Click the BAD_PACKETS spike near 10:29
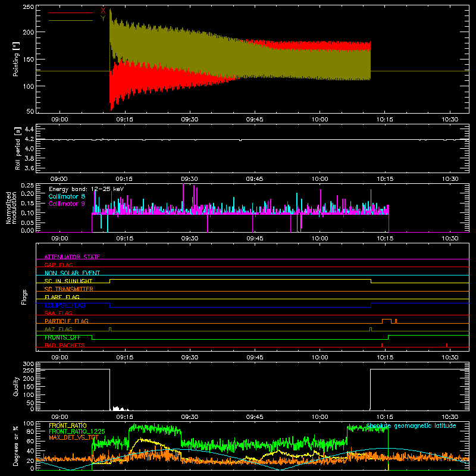Screen dimensions: 476x476 [447, 345]
